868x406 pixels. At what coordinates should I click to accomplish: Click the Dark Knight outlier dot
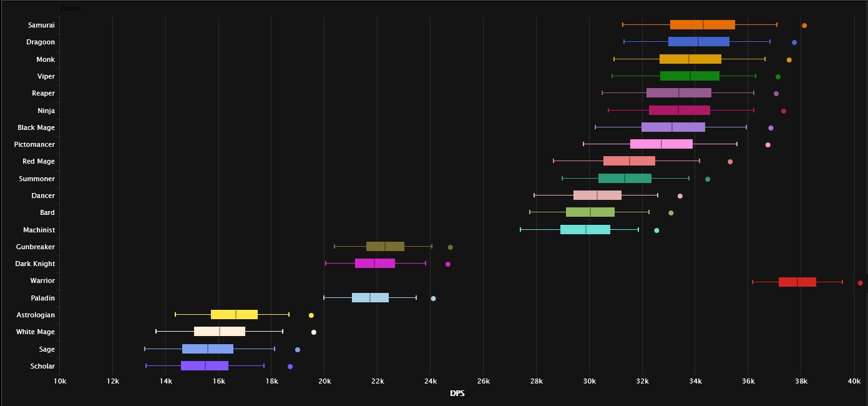pyautogui.click(x=448, y=264)
